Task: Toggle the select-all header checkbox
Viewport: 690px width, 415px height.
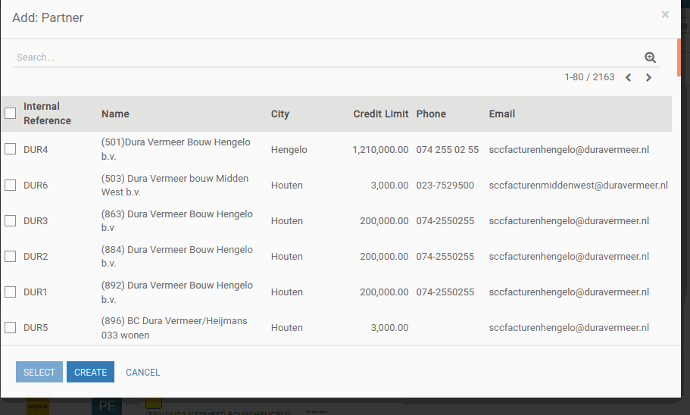Action: 10,113
